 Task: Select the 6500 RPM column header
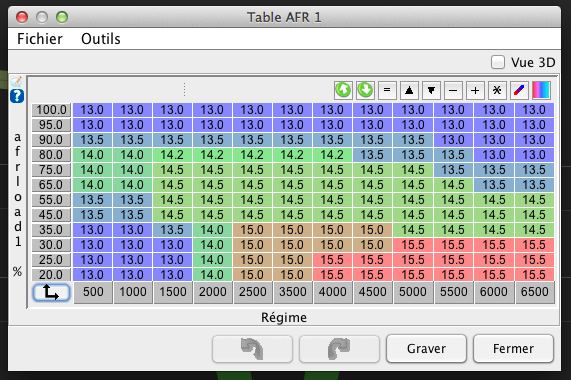pyautogui.click(x=534, y=292)
